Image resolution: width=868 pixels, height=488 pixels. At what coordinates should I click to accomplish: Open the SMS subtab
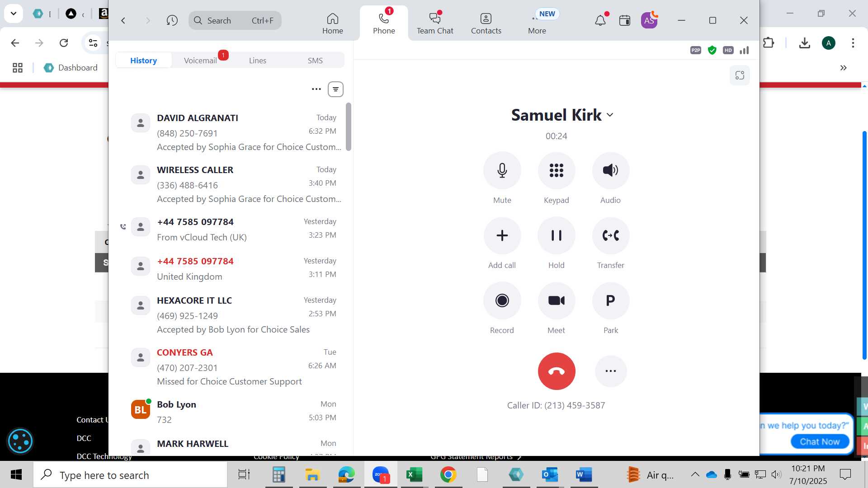(x=315, y=60)
